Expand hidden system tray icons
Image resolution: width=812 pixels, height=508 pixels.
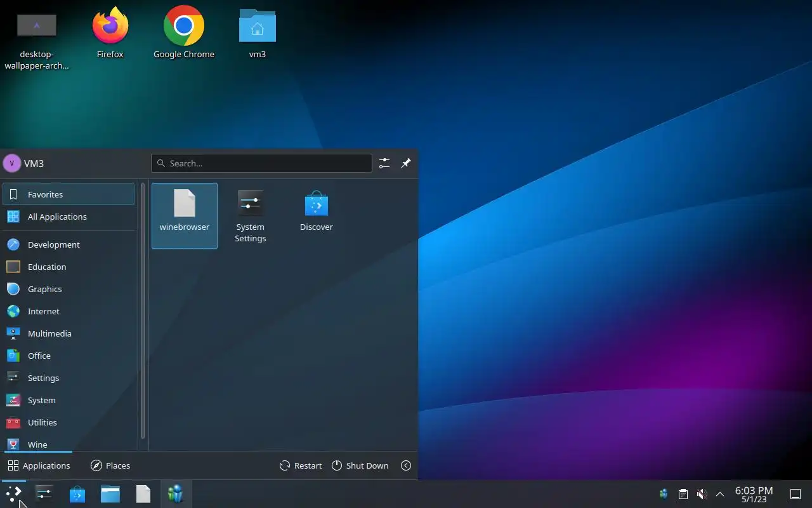click(720, 493)
